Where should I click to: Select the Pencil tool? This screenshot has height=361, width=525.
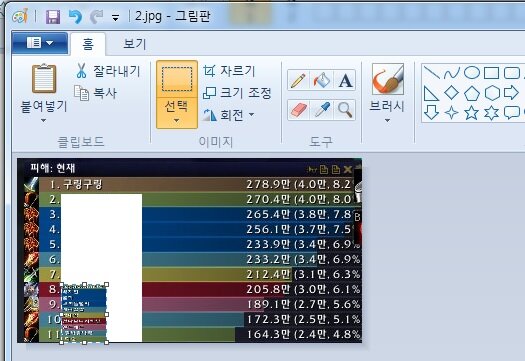[x=298, y=80]
